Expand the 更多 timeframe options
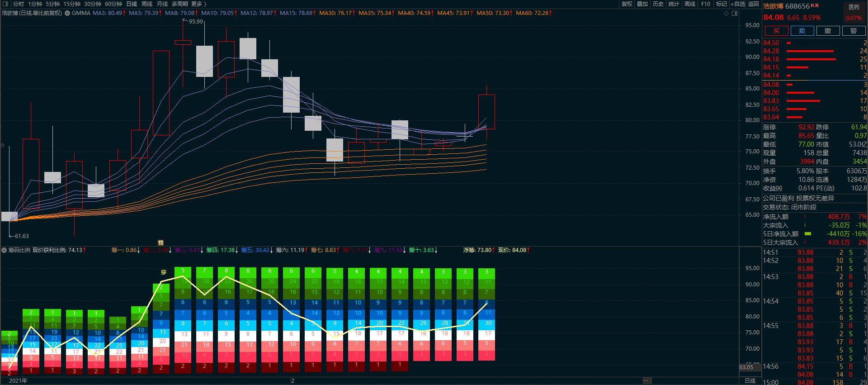The image size is (868, 385). [x=198, y=4]
